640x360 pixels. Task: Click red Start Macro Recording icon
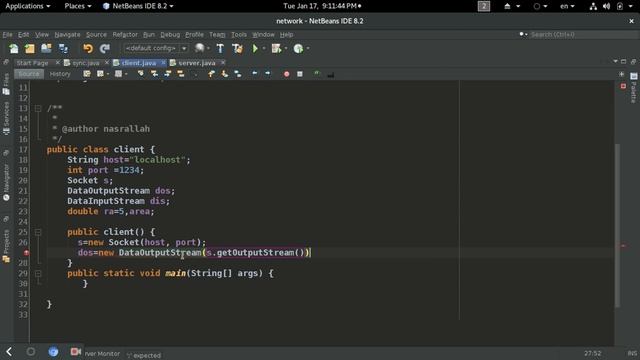[x=287, y=74]
